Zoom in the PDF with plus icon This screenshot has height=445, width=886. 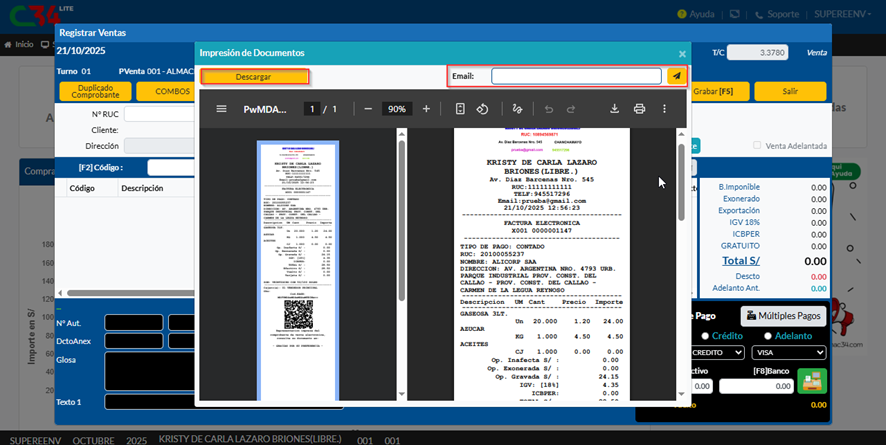pyautogui.click(x=426, y=109)
